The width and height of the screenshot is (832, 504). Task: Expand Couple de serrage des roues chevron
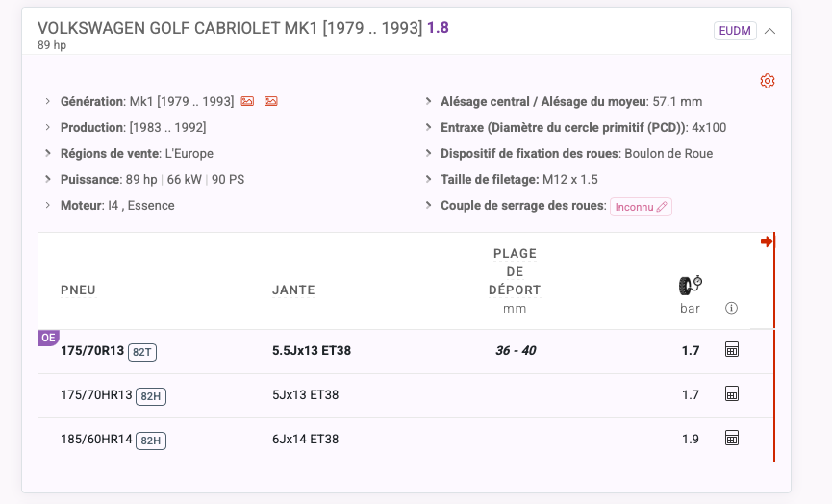pyautogui.click(x=428, y=205)
